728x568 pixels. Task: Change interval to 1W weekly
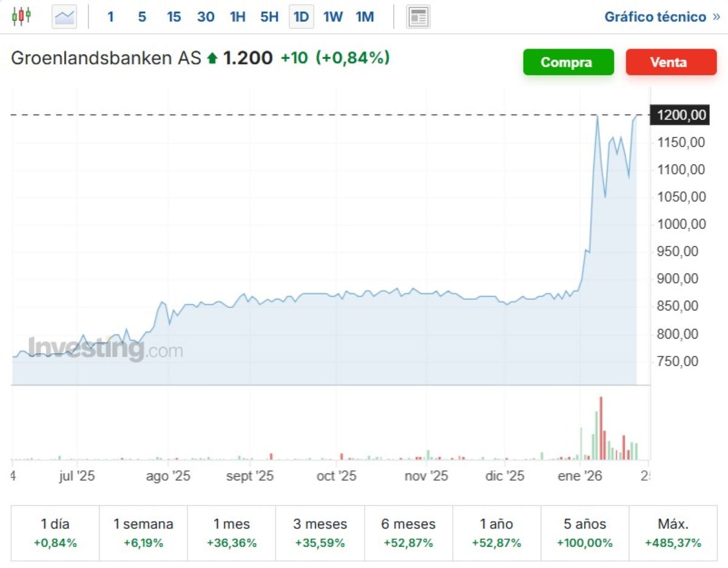click(x=332, y=16)
